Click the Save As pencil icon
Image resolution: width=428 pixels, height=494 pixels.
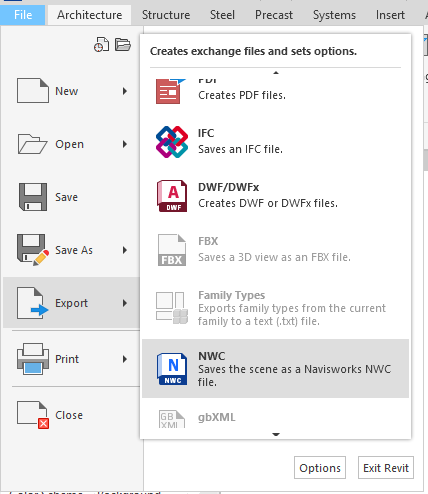tap(33, 250)
